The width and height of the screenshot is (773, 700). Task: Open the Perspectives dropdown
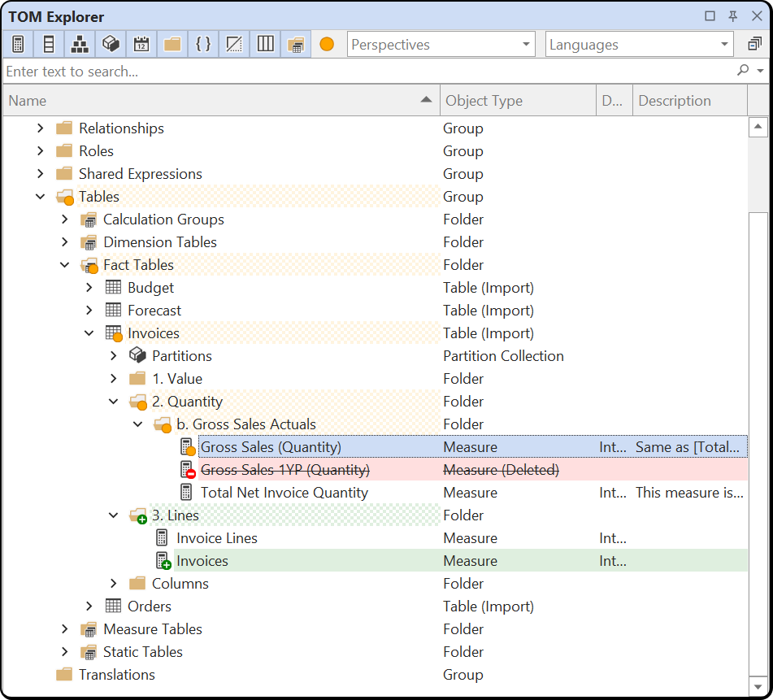coord(441,45)
